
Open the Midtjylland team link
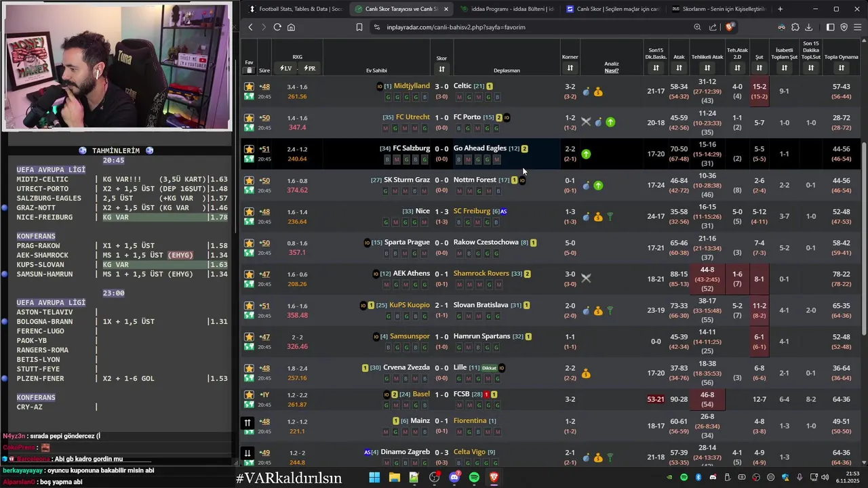tap(412, 86)
